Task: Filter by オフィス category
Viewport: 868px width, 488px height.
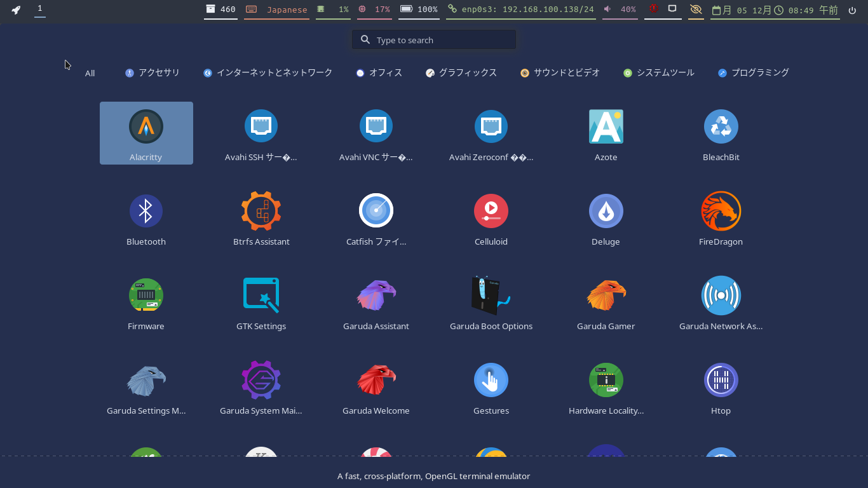Action: pos(379,73)
